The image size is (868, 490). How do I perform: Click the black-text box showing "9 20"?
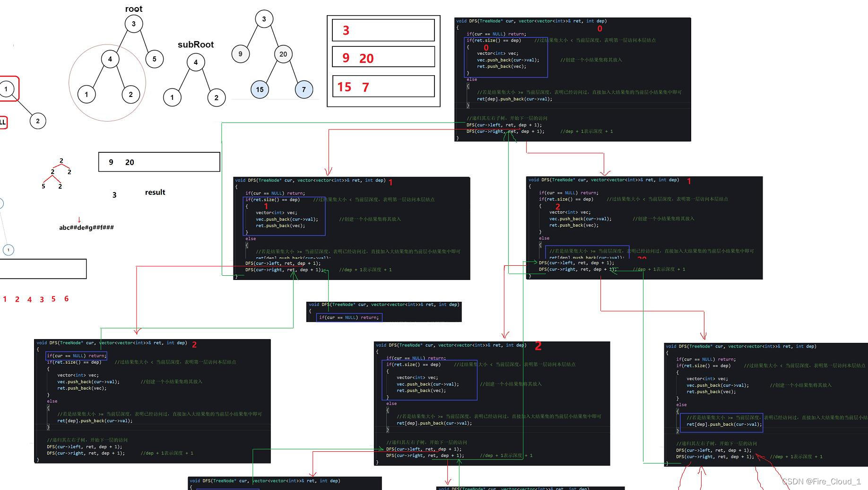(159, 162)
